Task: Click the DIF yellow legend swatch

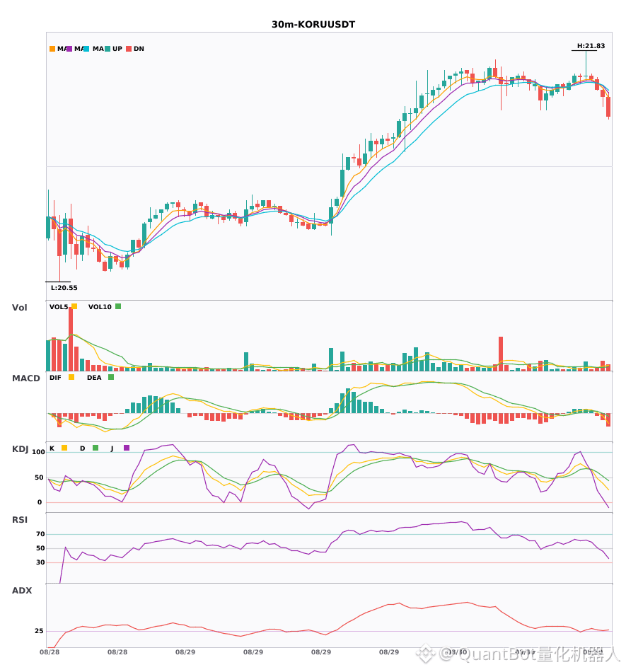Action: pyautogui.click(x=71, y=377)
